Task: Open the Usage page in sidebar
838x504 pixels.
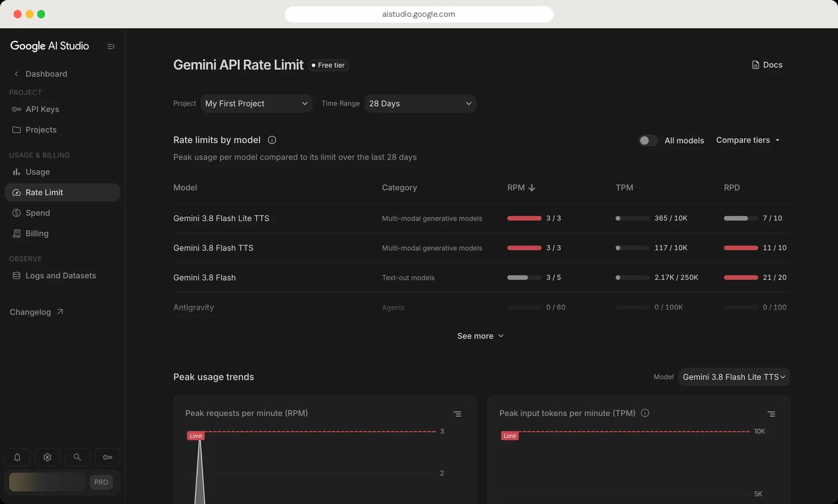Action: [x=62, y=172]
